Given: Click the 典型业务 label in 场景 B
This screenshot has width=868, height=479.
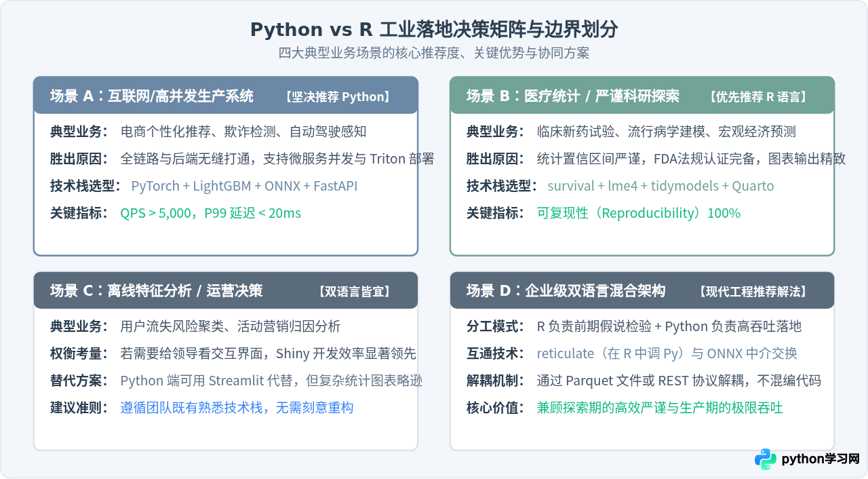Looking at the screenshot, I should (x=495, y=132).
